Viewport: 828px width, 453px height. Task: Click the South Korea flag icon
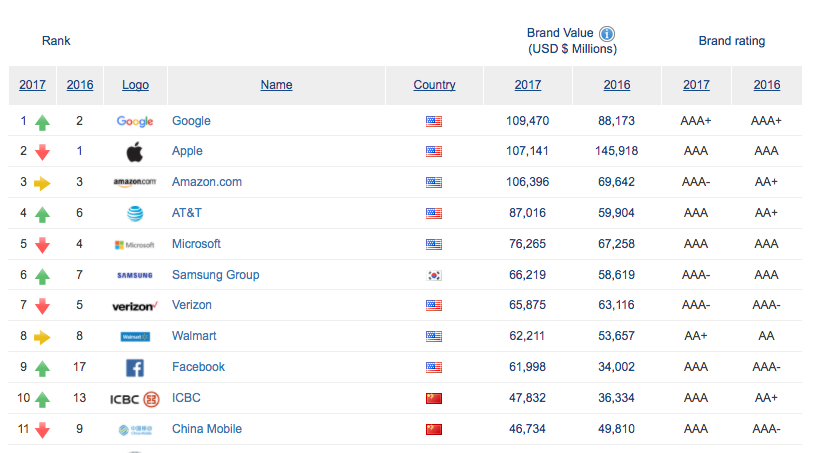click(x=434, y=275)
